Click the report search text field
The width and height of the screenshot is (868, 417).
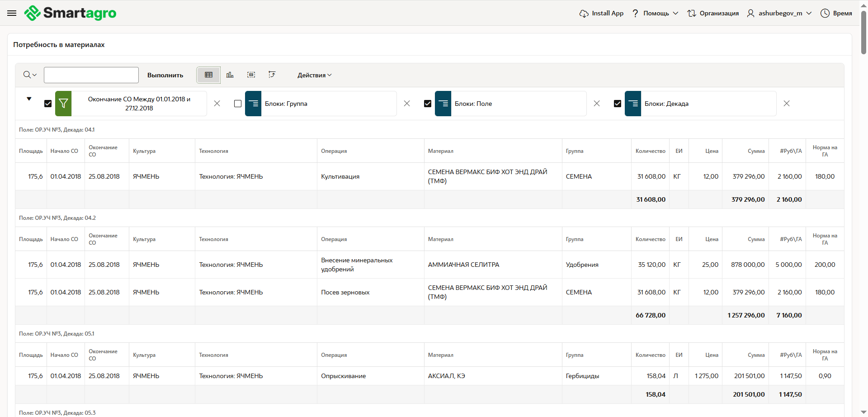click(x=91, y=75)
